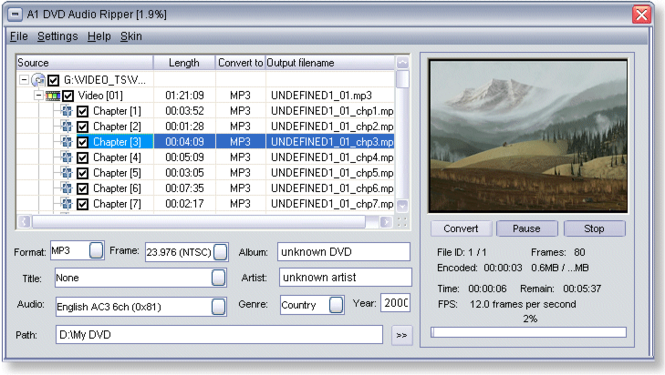Open the Audio dropdown showing English AC3 6ch
The width and height of the screenshot is (665, 375).
click(x=218, y=306)
